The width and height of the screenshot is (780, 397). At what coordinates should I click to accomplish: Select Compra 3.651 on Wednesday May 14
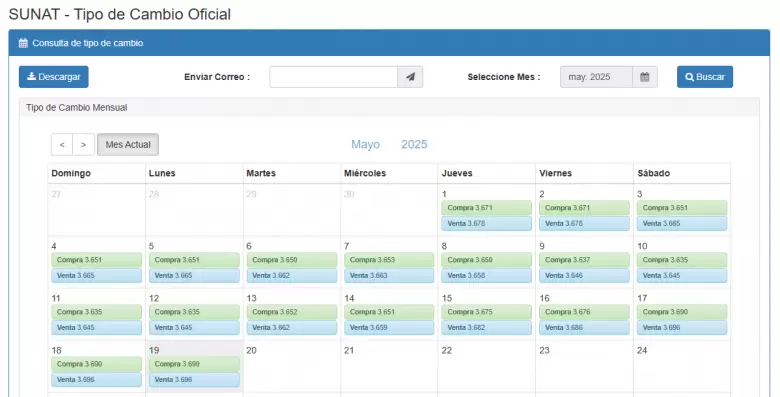(x=389, y=312)
